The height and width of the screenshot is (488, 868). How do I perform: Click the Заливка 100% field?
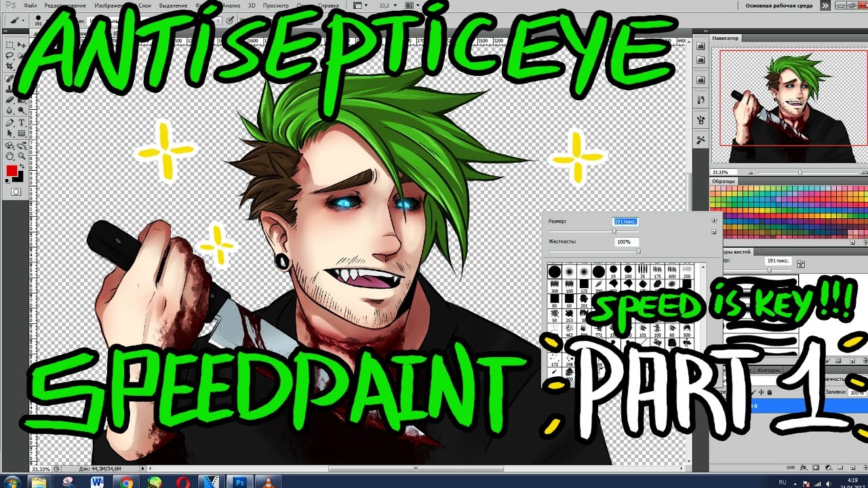click(857, 393)
